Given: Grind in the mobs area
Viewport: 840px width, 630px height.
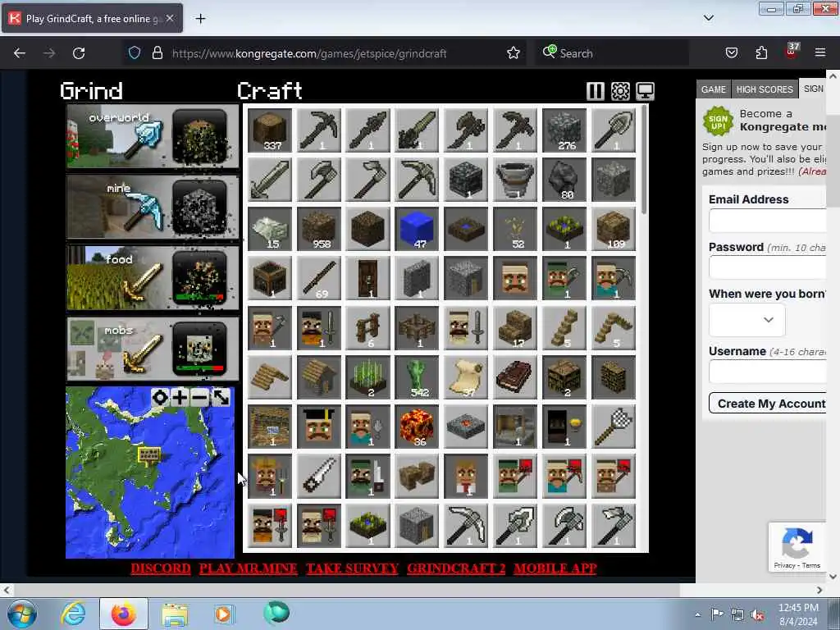Looking at the screenshot, I should 153,349.
